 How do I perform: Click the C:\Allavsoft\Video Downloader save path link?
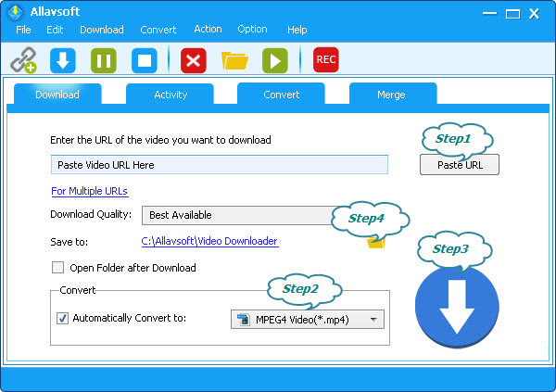[x=209, y=241]
